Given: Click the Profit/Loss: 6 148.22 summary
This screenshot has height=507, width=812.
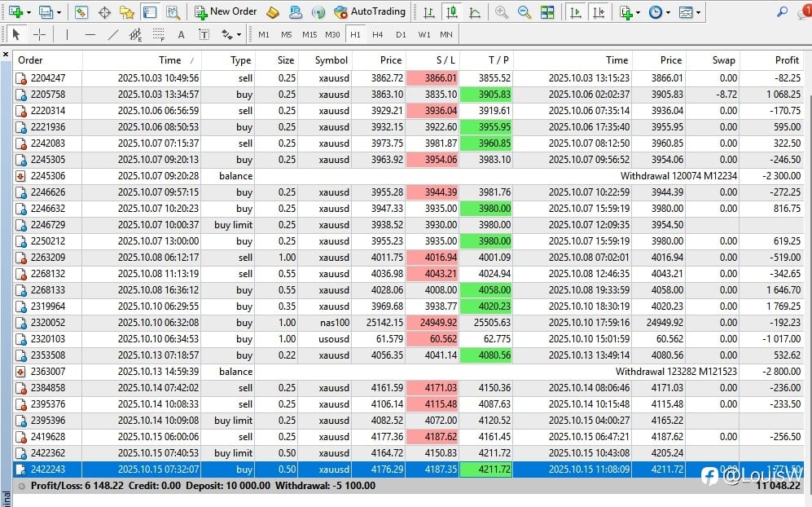Looking at the screenshot, I should [x=77, y=487].
